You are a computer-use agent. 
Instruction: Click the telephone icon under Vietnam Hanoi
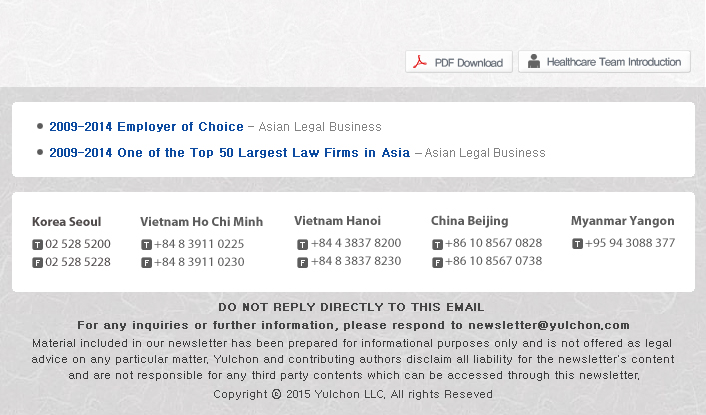tap(303, 244)
